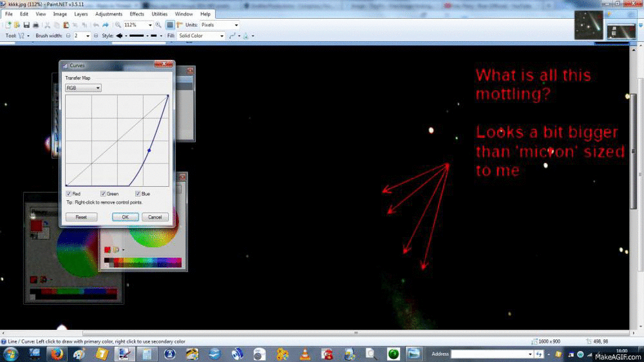Click the middle control point on the curve
This screenshot has height=362, width=644.
click(x=149, y=151)
